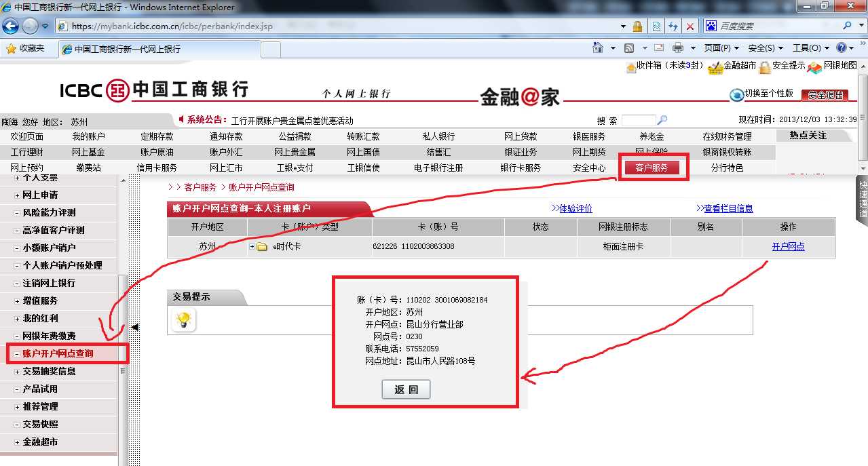Expand 增值服务 in the left menu
868x466 pixels.
17,301
